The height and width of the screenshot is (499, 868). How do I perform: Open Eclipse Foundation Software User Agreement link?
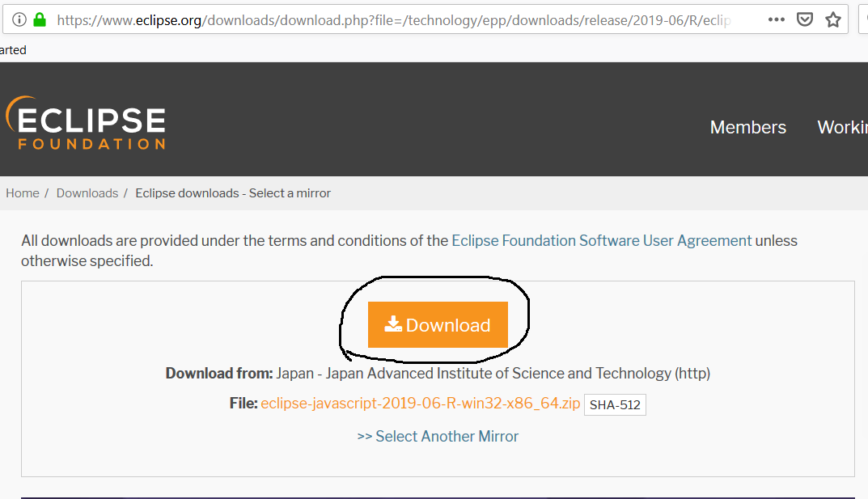[602, 241]
